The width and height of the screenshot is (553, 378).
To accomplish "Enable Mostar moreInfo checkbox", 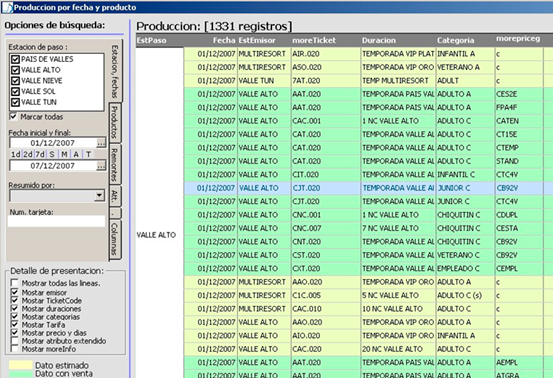I will tap(14, 349).
